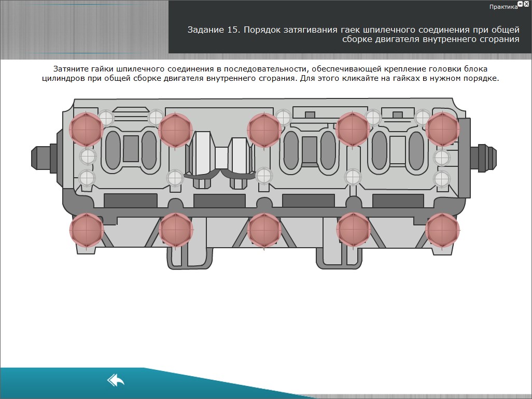This screenshot has height=399, width=532.
Task: Tighten the bottom-right corner red nut
Action: (x=442, y=229)
